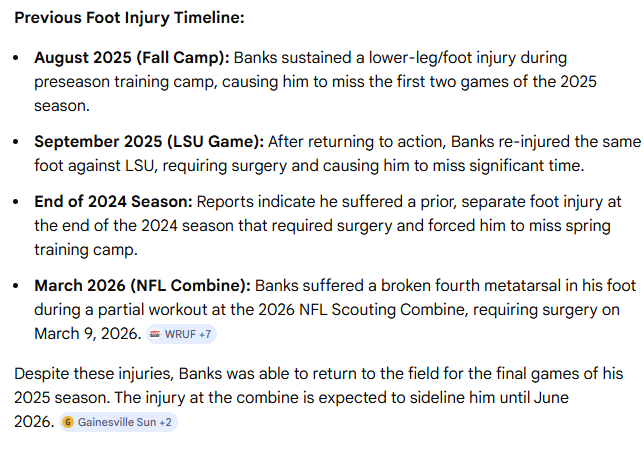Click the Gainesville Sun favicon icon
Screen dimensions: 644x456
click(x=68, y=422)
